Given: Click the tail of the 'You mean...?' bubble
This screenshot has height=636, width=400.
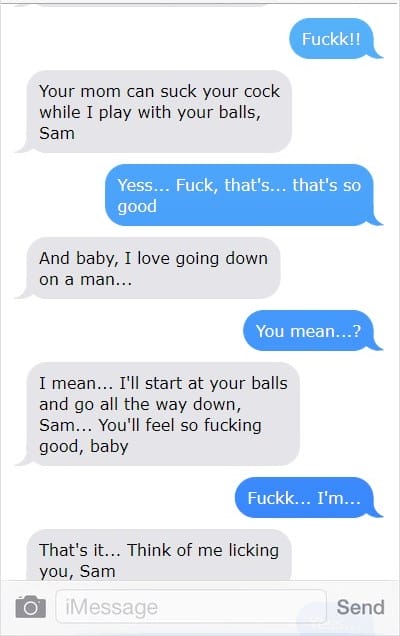Looking at the screenshot, I should point(376,345).
